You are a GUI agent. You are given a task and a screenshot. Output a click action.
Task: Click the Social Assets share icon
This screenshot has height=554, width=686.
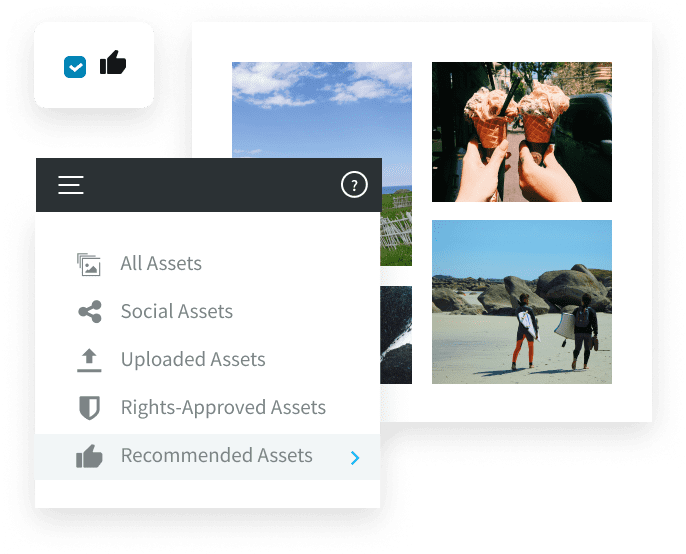(x=90, y=312)
